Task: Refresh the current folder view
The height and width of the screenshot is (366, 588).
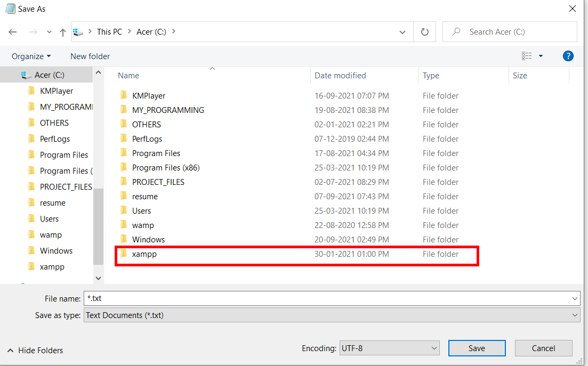Action: click(x=424, y=31)
